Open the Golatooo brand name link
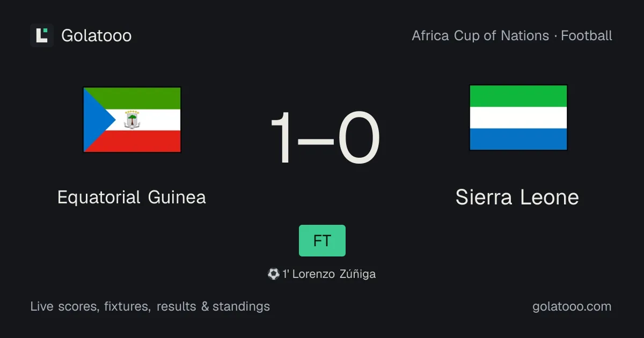 click(x=97, y=35)
